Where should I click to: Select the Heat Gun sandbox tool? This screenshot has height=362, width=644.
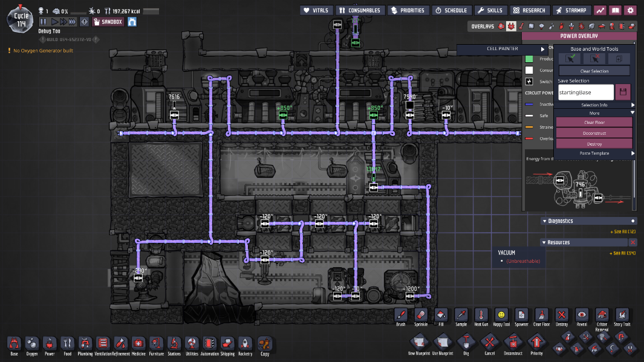pyautogui.click(x=481, y=315)
